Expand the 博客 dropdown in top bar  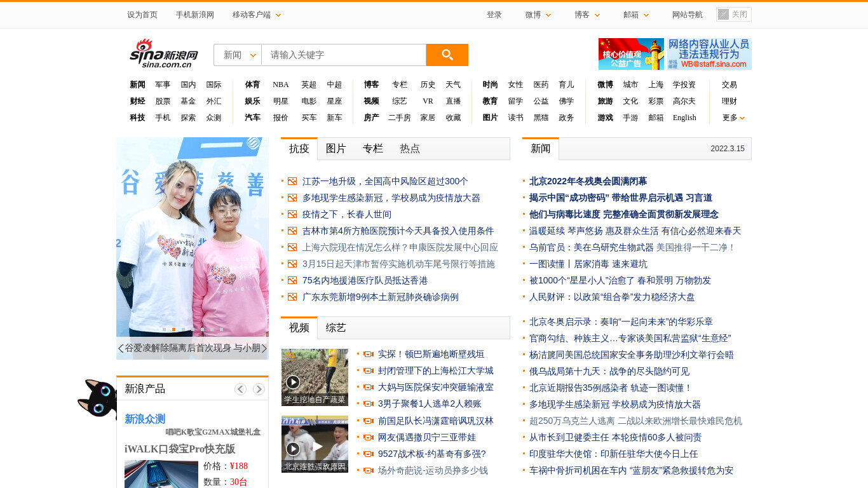coord(587,15)
